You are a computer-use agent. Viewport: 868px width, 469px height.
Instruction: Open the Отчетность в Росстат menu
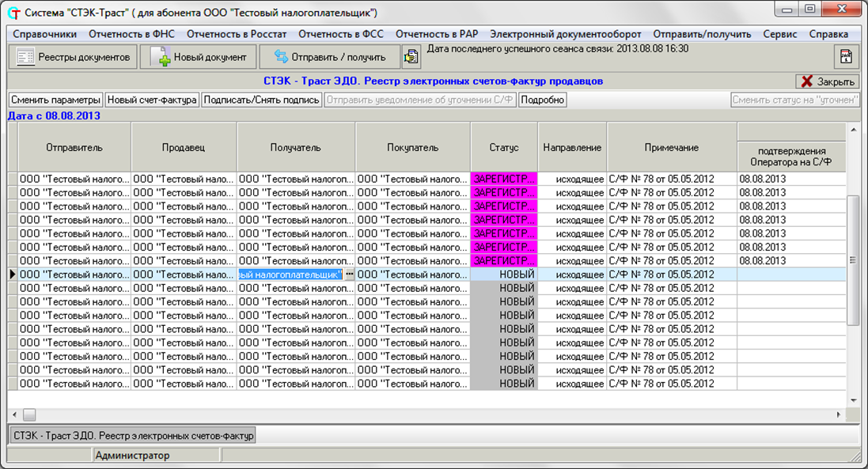click(x=237, y=34)
